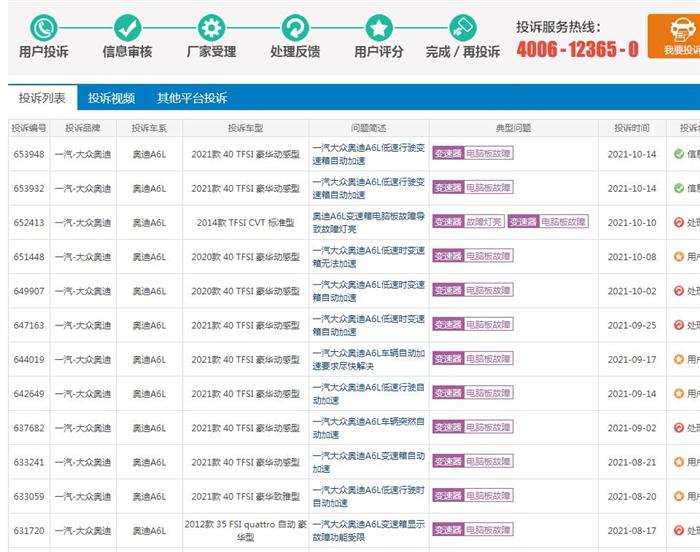Click 投诉车型 column header

(x=246, y=128)
